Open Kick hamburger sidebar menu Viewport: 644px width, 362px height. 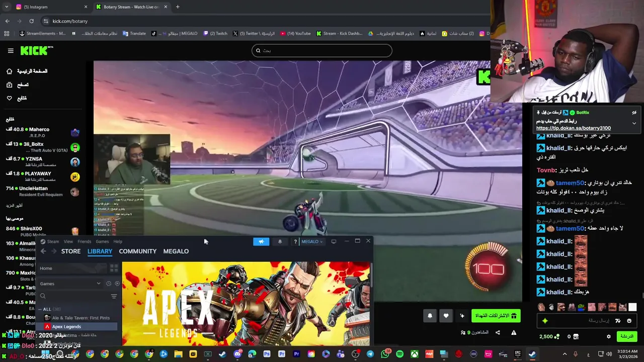pyautogui.click(x=11, y=51)
